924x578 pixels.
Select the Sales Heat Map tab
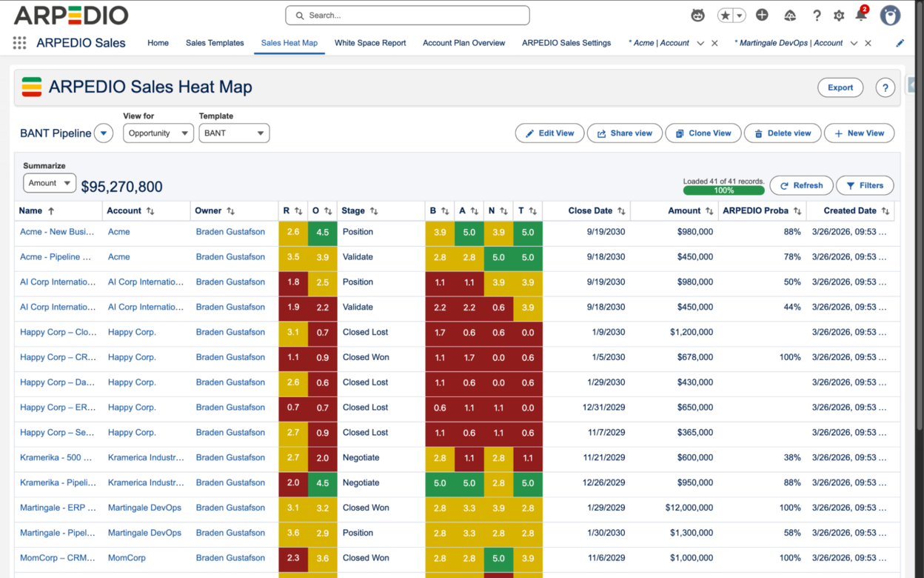289,43
